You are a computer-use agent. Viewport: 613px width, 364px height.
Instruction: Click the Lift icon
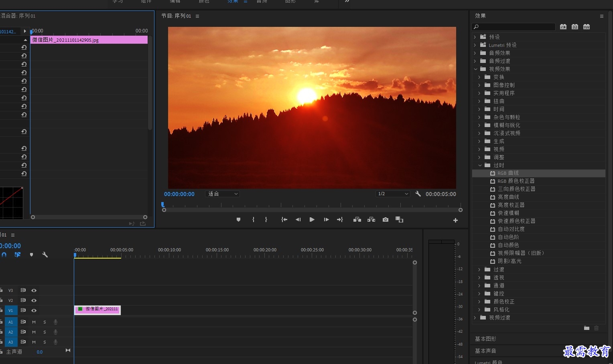tap(357, 220)
